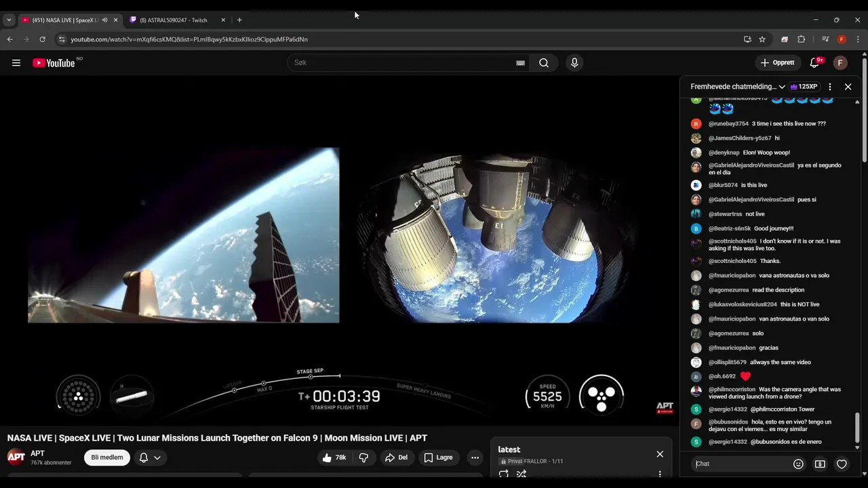The width and height of the screenshot is (868, 488).
Task: Toggle playlist shuffle button
Action: (521, 474)
